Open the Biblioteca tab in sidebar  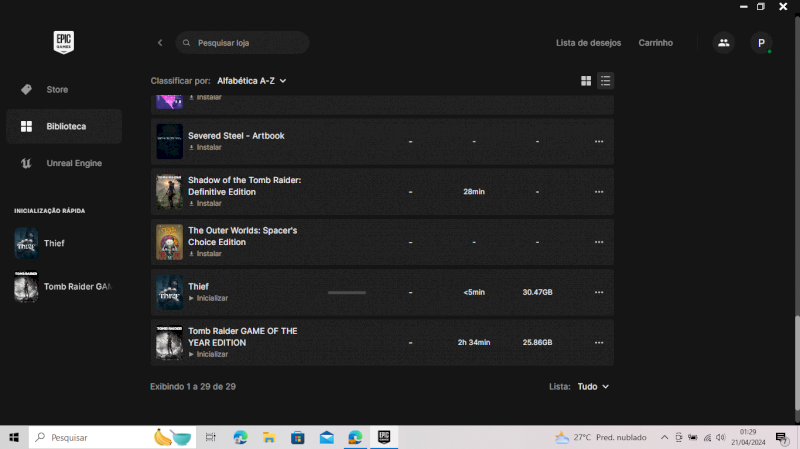tap(64, 126)
